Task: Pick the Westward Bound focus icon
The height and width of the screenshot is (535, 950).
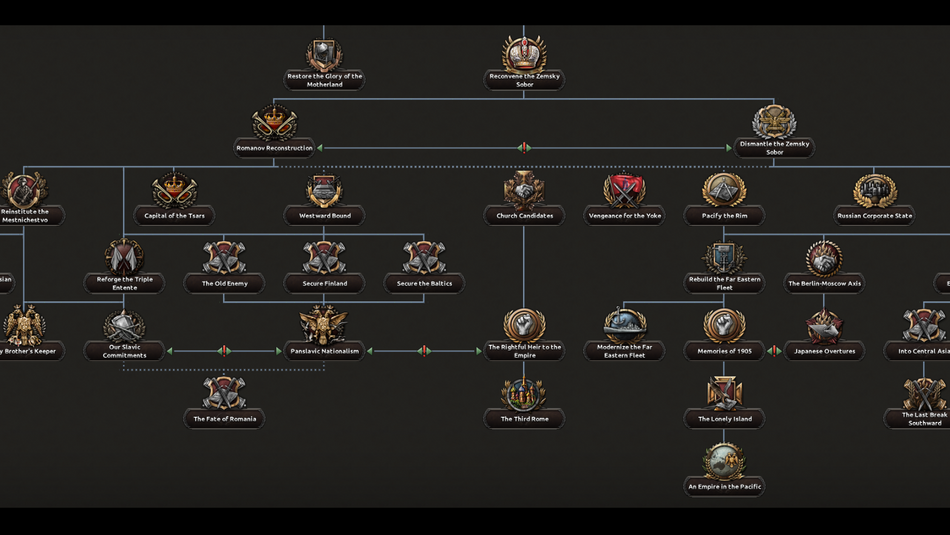Action: [324, 190]
